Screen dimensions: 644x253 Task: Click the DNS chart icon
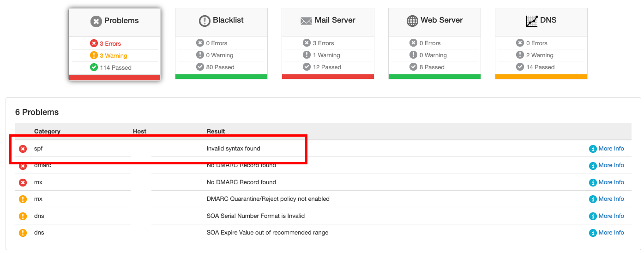click(532, 21)
